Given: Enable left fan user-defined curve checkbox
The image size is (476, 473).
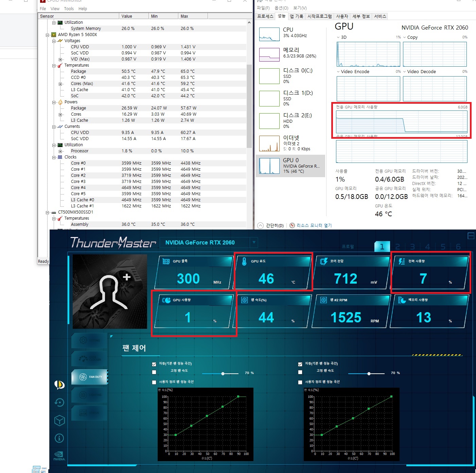Looking at the screenshot, I should (x=154, y=382).
